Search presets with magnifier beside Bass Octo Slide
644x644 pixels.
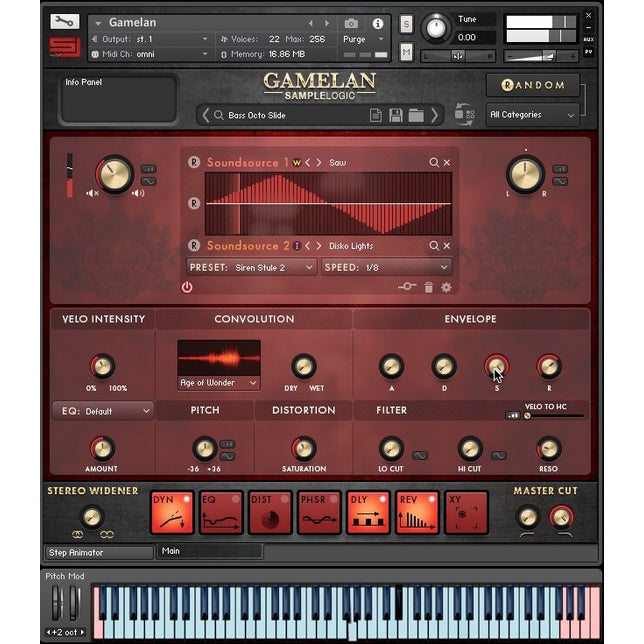pos(218,115)
